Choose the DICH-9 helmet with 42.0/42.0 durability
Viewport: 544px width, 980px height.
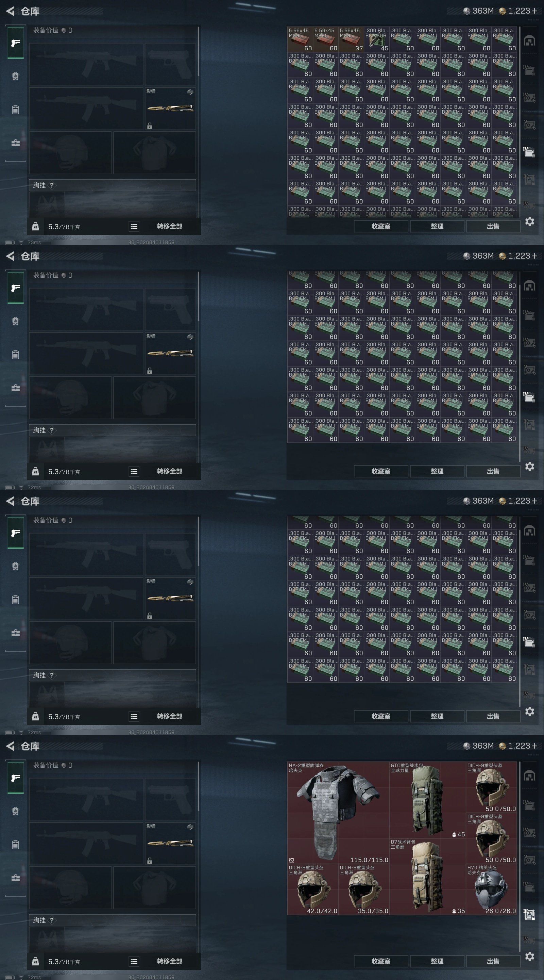pos(313,890)
